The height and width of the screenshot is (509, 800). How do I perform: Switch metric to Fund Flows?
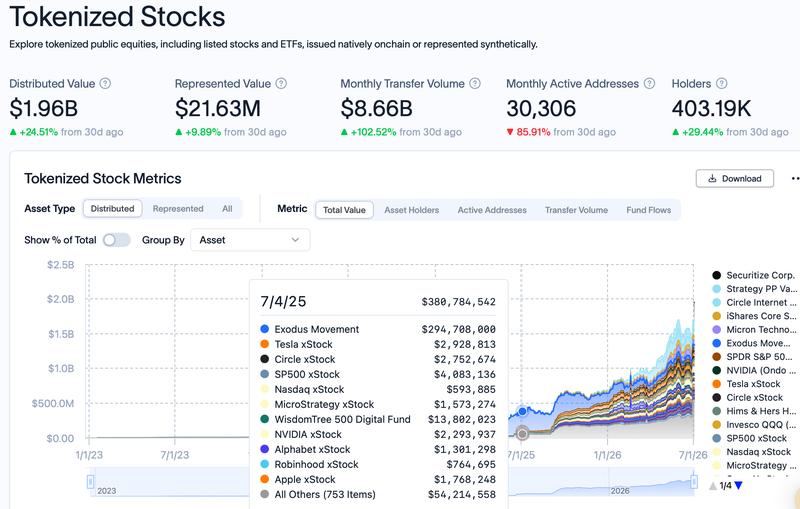(x=648, y=210)
